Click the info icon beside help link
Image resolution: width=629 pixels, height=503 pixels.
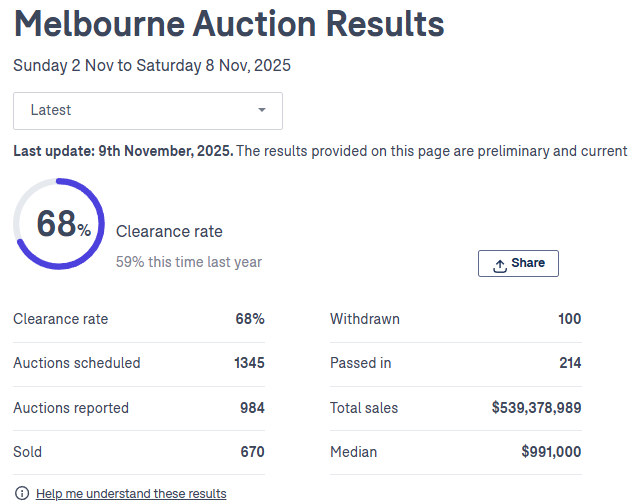(21, 493)
